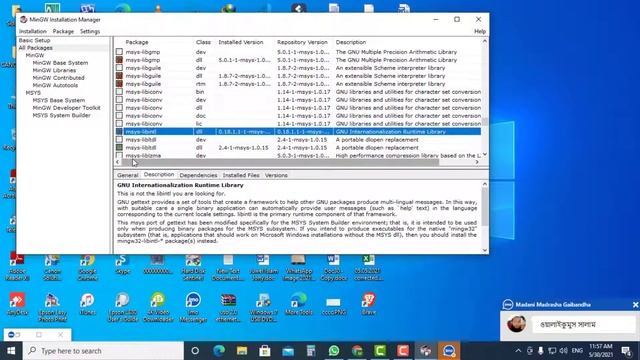
Task: Open the Settings menu
Action: 90,31
